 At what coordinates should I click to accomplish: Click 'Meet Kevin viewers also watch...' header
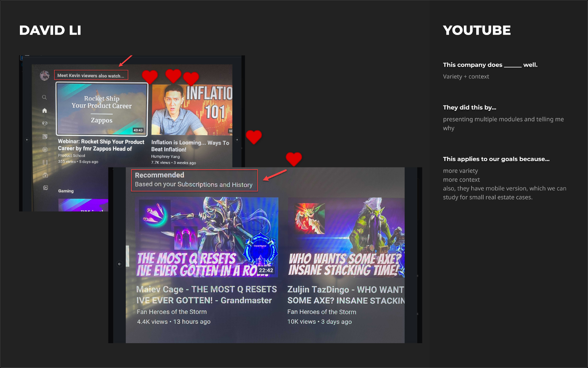point(91,75)
